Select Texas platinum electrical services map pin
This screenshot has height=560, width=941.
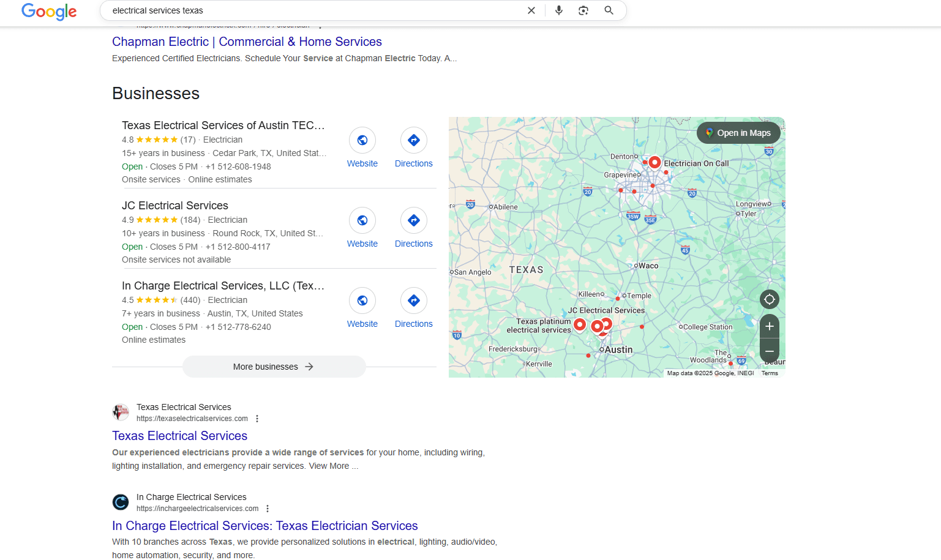coord(580,325)
